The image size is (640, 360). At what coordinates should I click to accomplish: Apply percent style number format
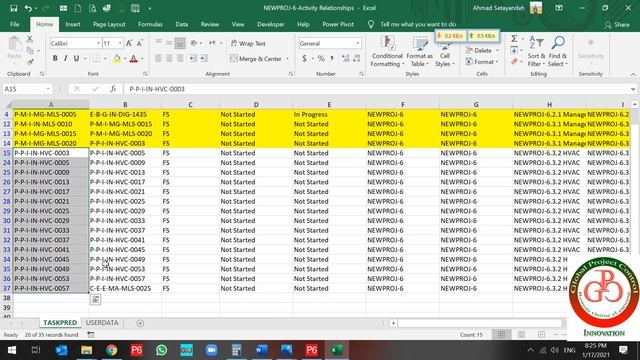point(321,59)
